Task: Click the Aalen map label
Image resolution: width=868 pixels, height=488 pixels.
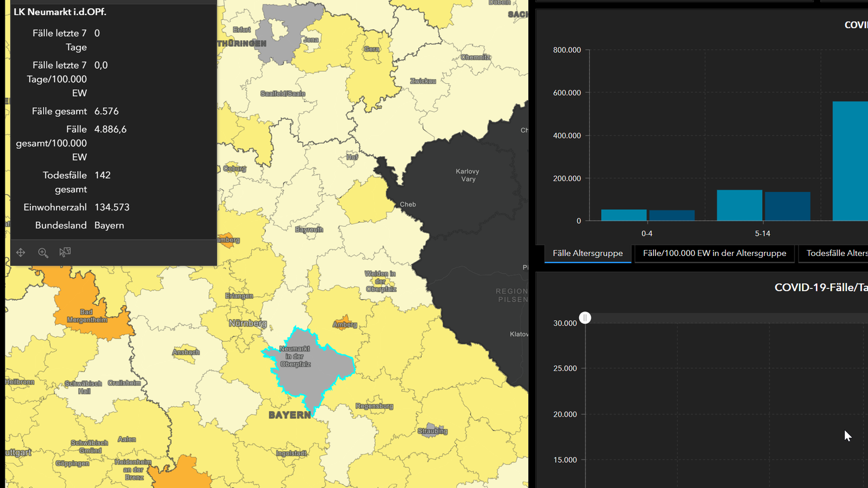Action: pyautogui.click(x=127, y=439)
